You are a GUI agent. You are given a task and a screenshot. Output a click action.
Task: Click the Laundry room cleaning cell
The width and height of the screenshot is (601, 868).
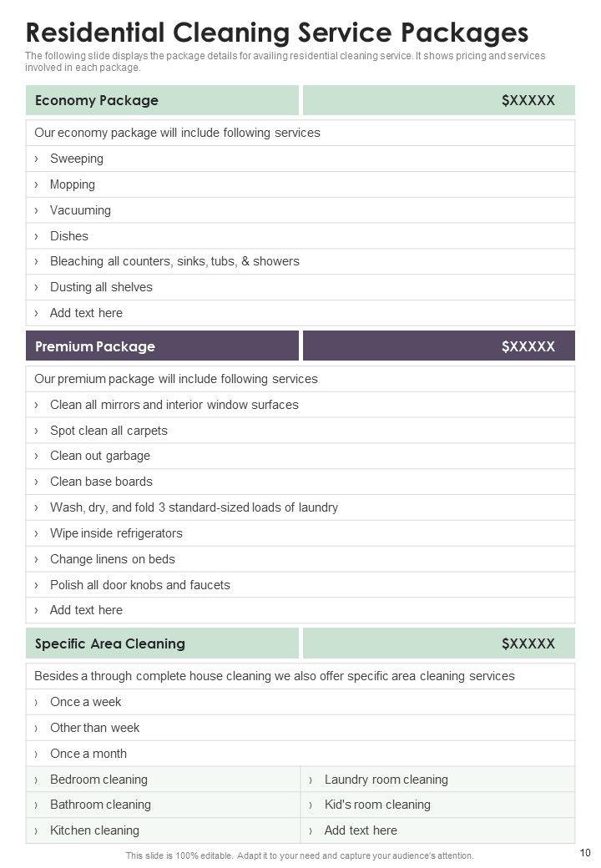(x=386, y=780)
